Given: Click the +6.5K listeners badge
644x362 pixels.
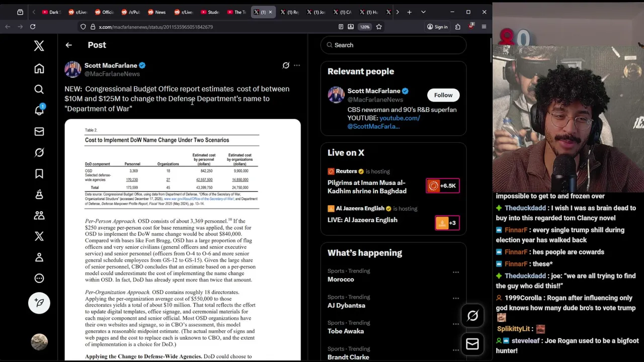Looking at the screenshot, I should [x=442, y=186].
